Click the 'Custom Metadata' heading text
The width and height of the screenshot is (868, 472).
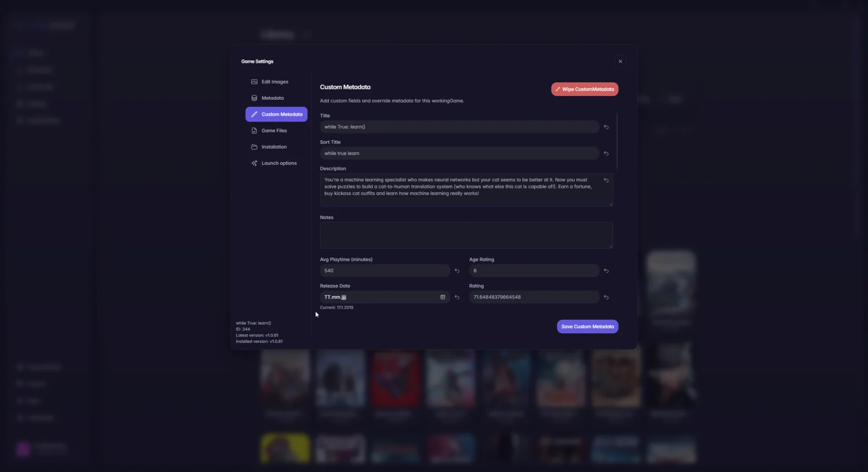click(345, 87)
